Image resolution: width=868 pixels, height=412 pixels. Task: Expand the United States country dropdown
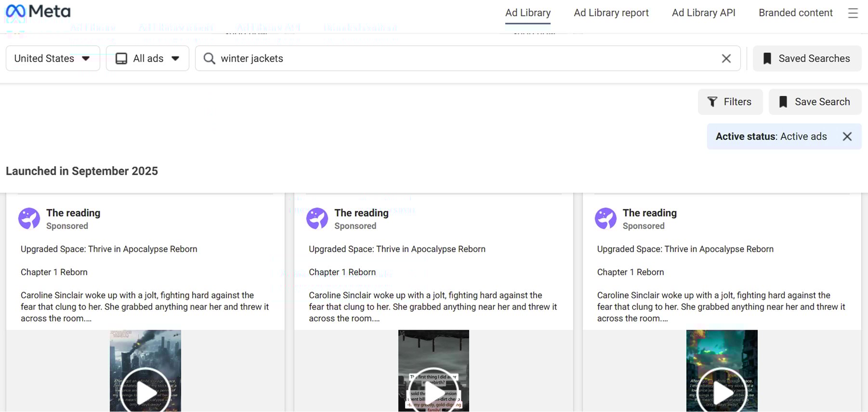pyautogui.click(x=53, y=59)
